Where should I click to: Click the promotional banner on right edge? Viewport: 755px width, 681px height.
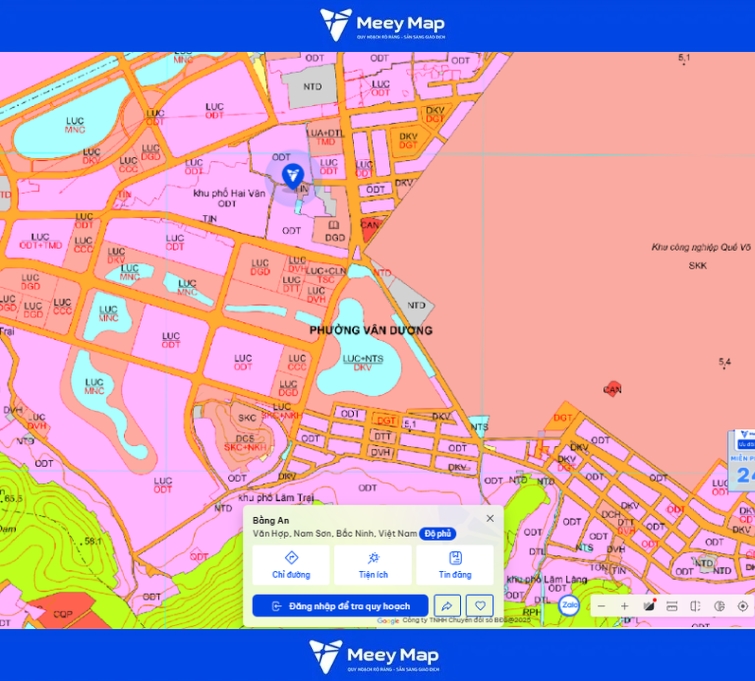tap(742, 460)
